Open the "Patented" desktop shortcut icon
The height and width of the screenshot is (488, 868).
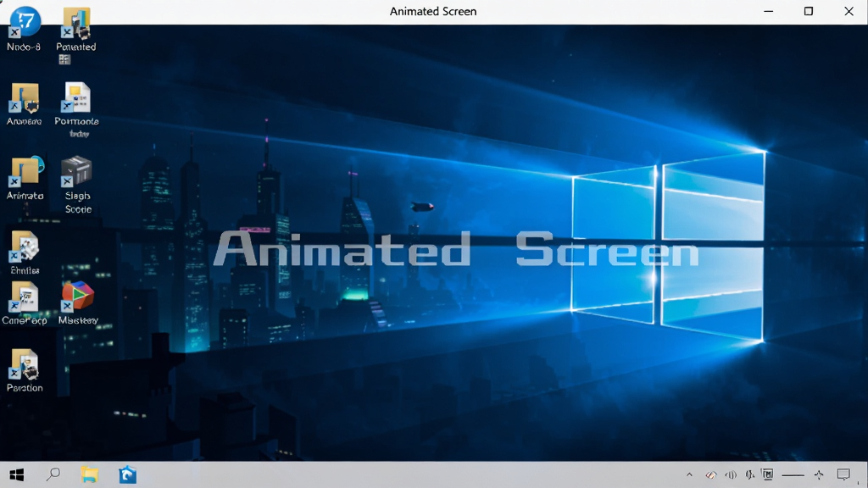tap(76, 23)
